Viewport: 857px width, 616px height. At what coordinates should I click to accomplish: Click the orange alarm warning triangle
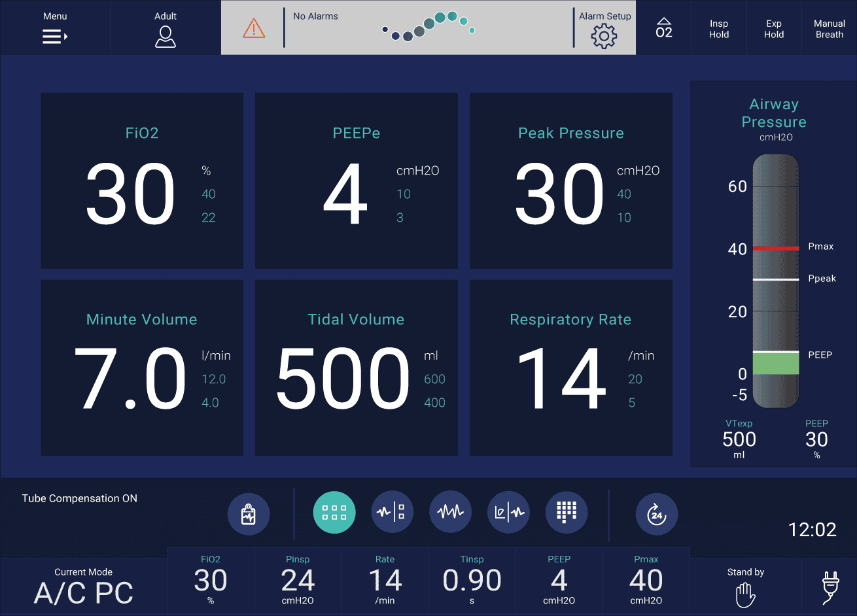[x=254, y=28]
